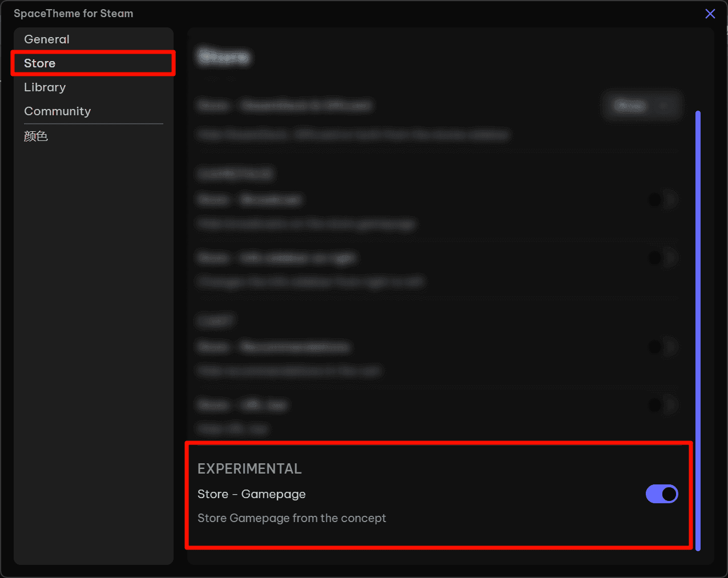The image size is (728, 578).
Task: Open the 颜色 color settings tab
Action: 36,136
